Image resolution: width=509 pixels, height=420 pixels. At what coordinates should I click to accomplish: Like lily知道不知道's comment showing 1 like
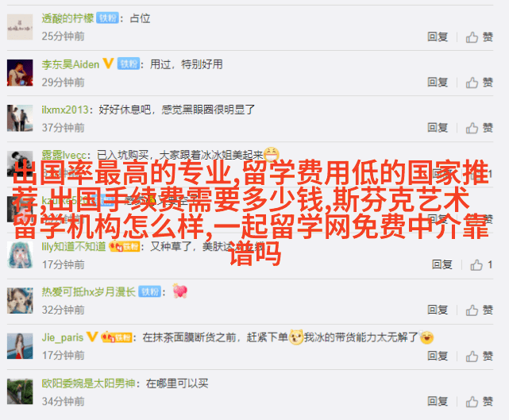point(481,265)
